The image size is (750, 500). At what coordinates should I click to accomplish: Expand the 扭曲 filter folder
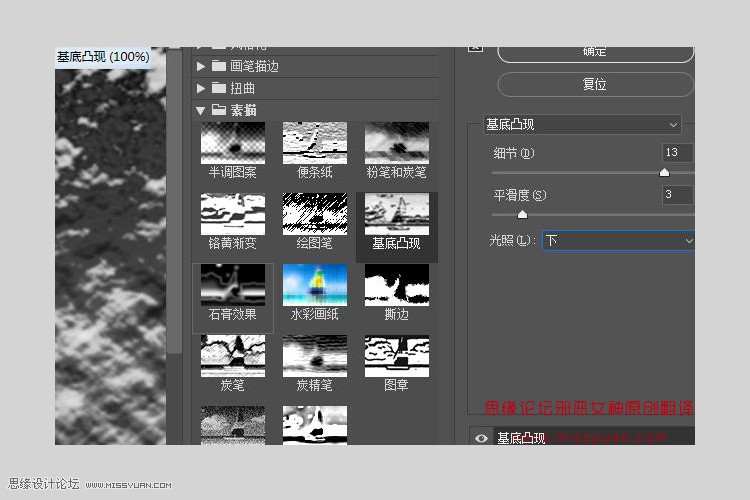click(x=201, y=88)
